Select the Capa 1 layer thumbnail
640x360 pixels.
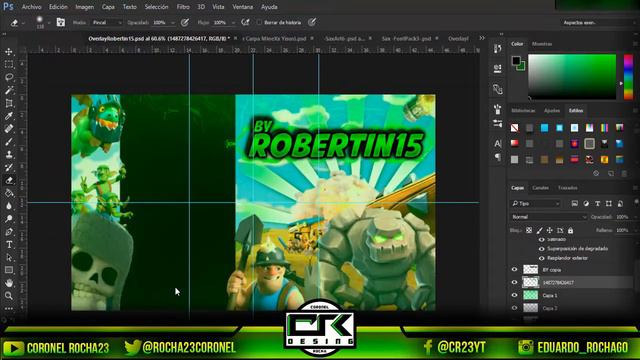[x=531, y=295]
